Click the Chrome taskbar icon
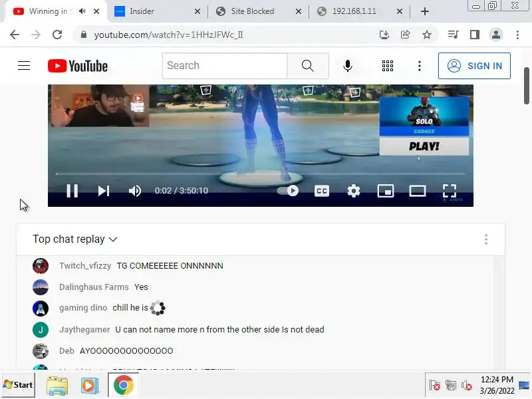This screenshot has height=399, width=532. (124, 385)
